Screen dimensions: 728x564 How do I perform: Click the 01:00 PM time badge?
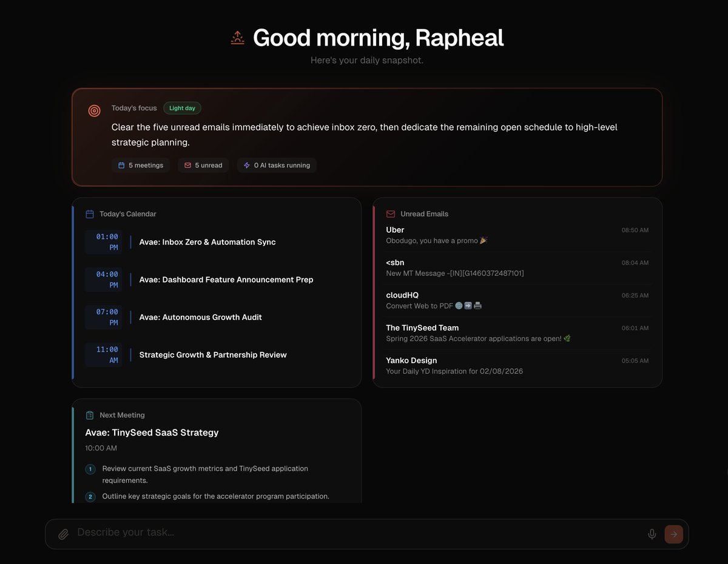[x=104, y=242]
